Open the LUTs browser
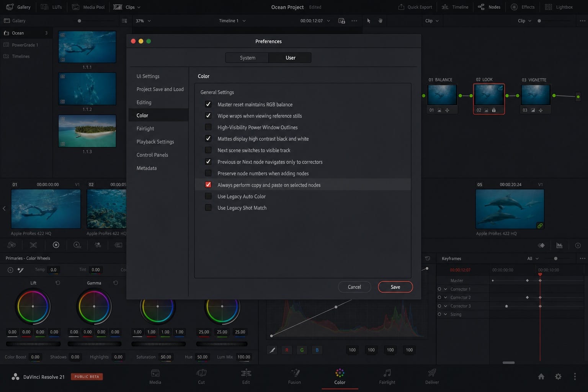 click(51, 7)
